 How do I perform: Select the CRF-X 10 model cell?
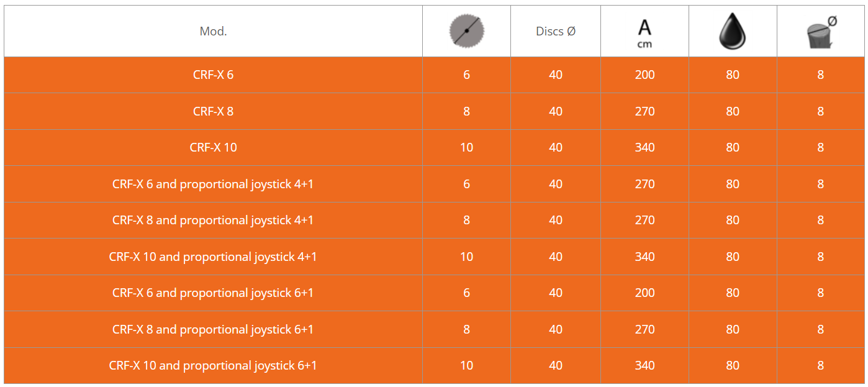click(213, 147)
